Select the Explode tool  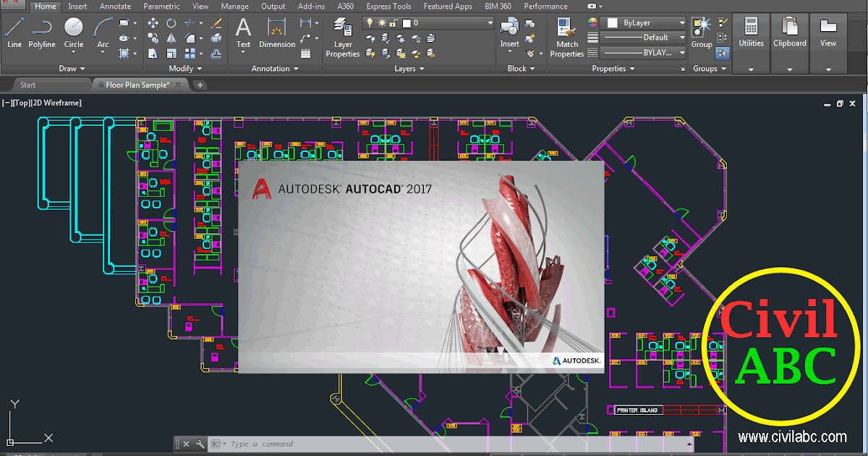(x=216, y=38)
